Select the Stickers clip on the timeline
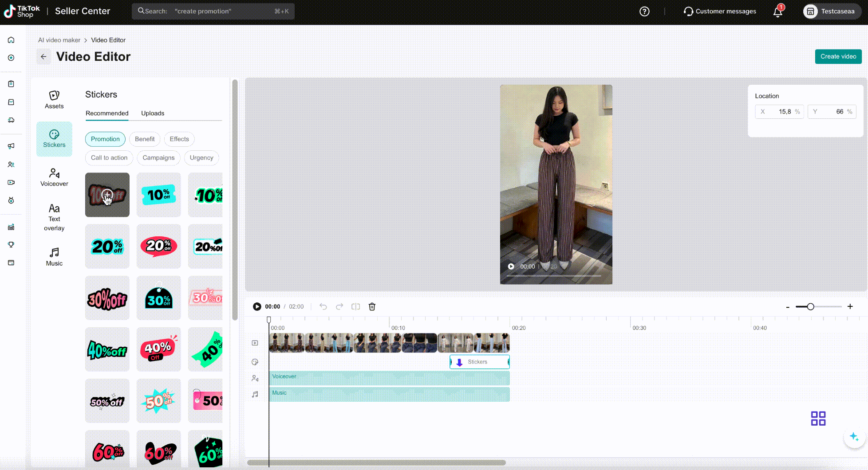The image size is (868, 470). pos(480,362)
